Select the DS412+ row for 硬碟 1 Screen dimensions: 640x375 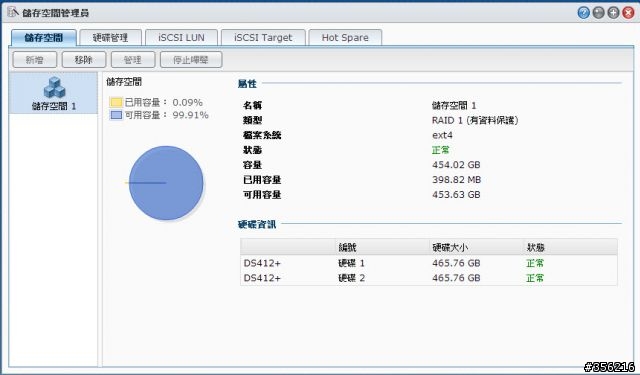[x=429, y=263]
